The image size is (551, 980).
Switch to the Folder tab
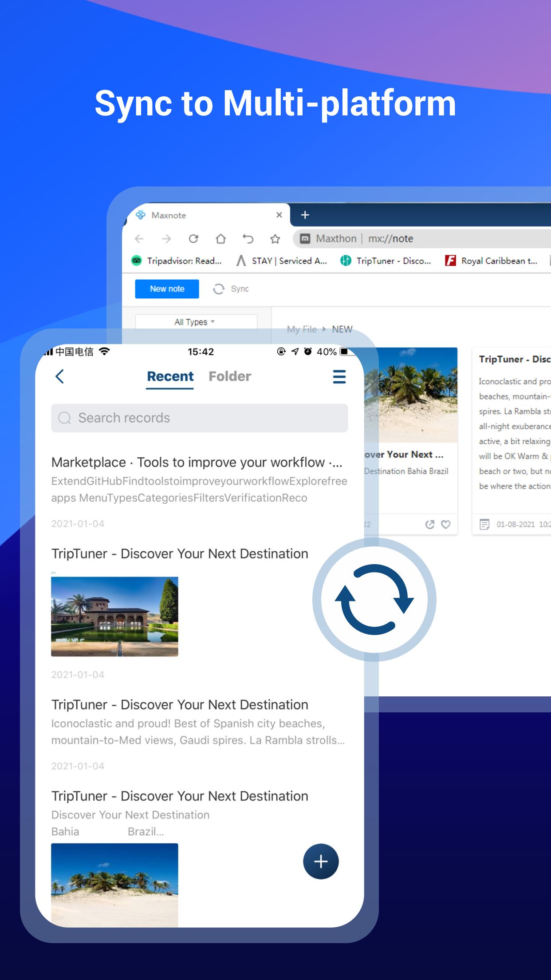pyautogui.click(x=230, y=377)
